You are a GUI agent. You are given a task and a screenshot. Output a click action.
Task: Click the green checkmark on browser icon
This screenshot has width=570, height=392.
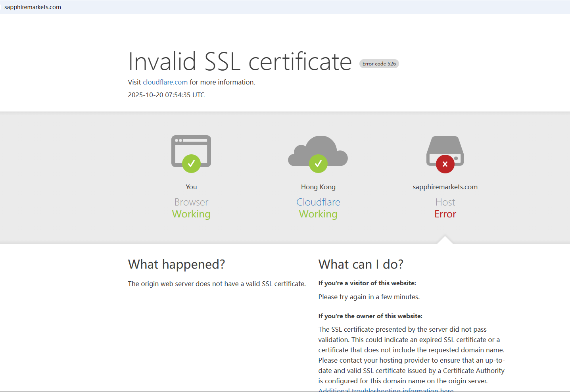(191, 163)
